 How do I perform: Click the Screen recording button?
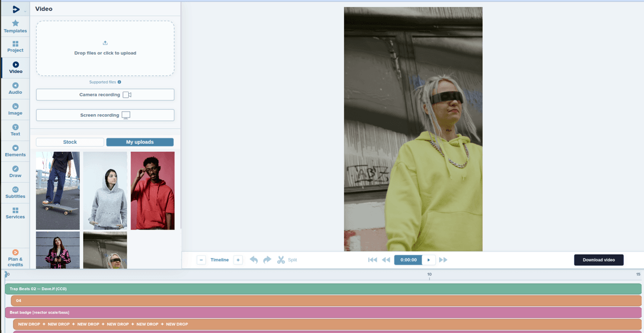click(x=105, y=115)
